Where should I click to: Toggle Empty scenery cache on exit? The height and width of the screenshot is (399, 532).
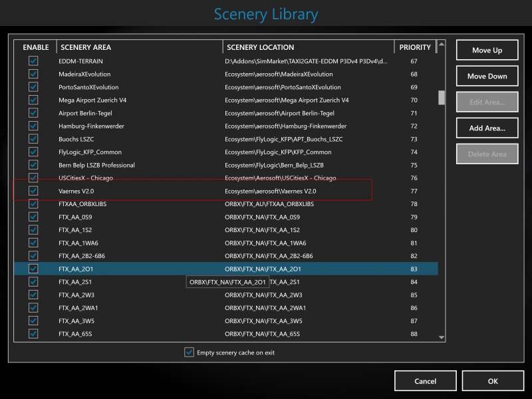[190, 352]
